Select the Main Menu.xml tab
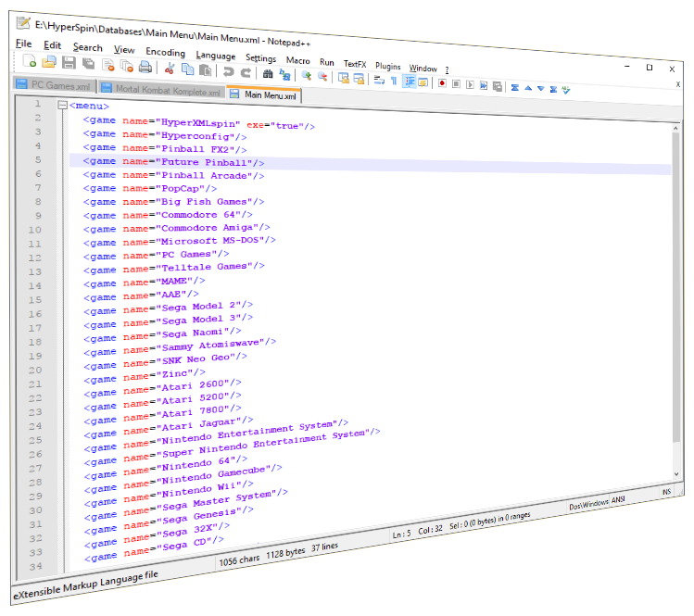694x616 pixels. click(x=264, y=94)
